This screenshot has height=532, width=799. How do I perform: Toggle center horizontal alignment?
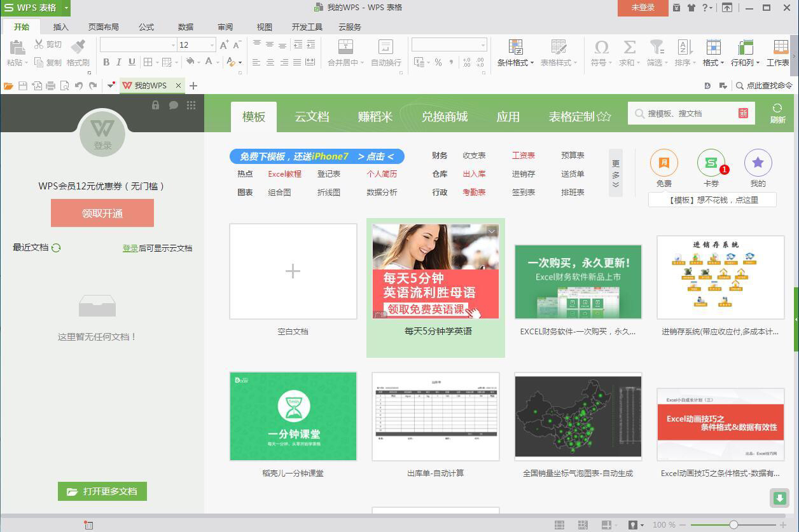(270, 62)
